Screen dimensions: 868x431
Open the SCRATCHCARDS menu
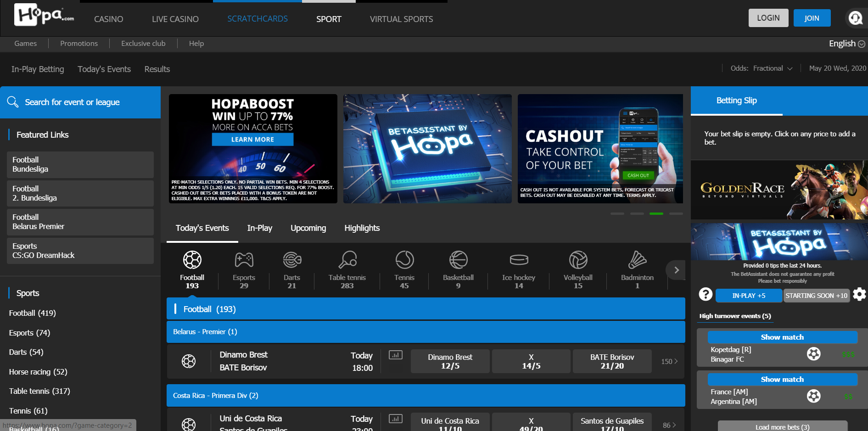pos(258,19)
